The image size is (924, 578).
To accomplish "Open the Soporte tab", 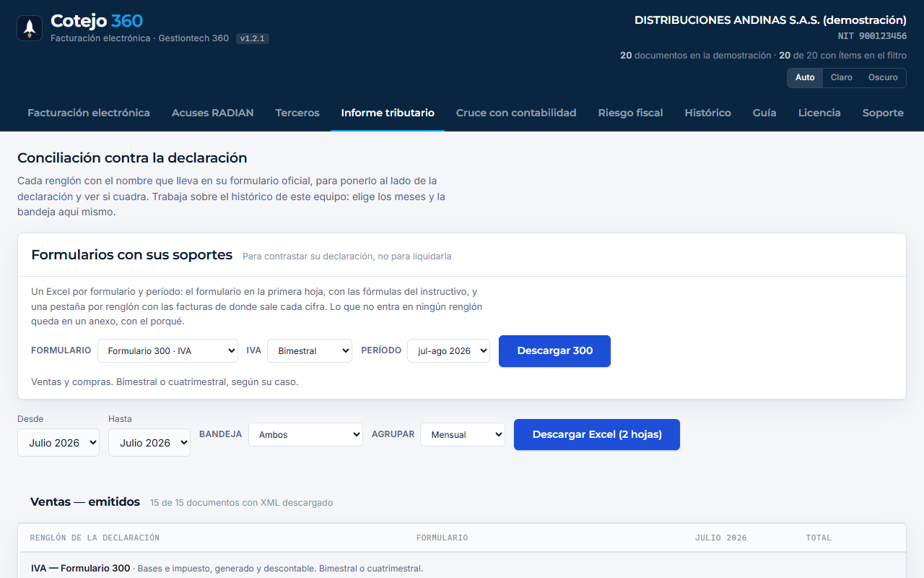I will click(883, 113).
